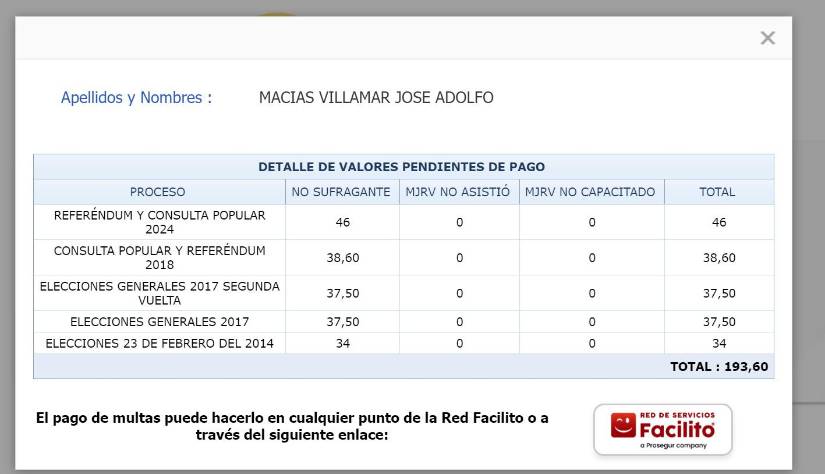
Task: Click Elecciones Generales 2017 Segunda Vuelta process
Action: point(159,293)
